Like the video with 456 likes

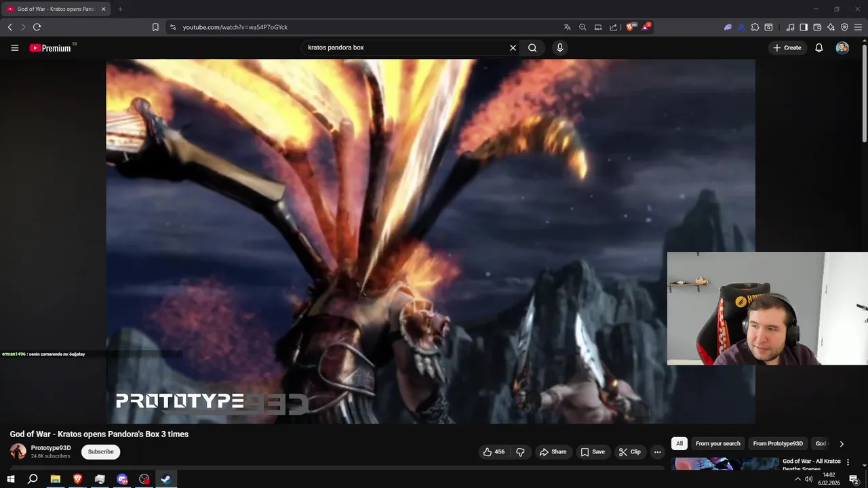click(x=494, y=452)
